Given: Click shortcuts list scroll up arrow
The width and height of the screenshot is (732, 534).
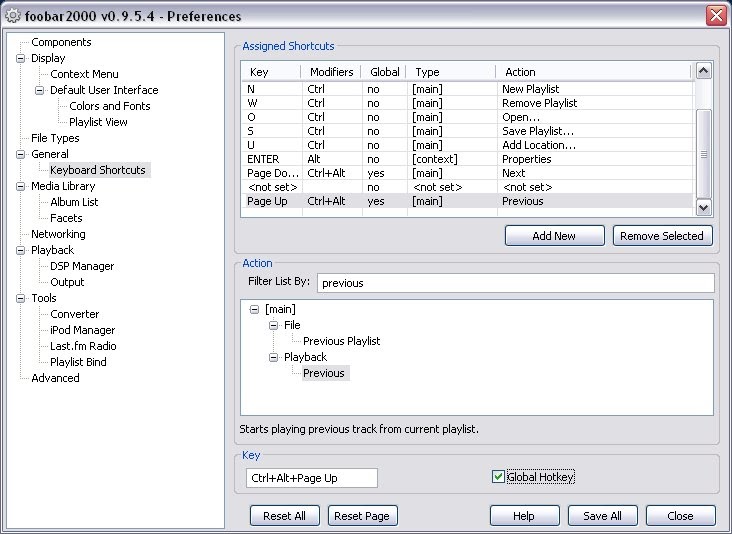Looking at the screenshot, I should (704, 70).
